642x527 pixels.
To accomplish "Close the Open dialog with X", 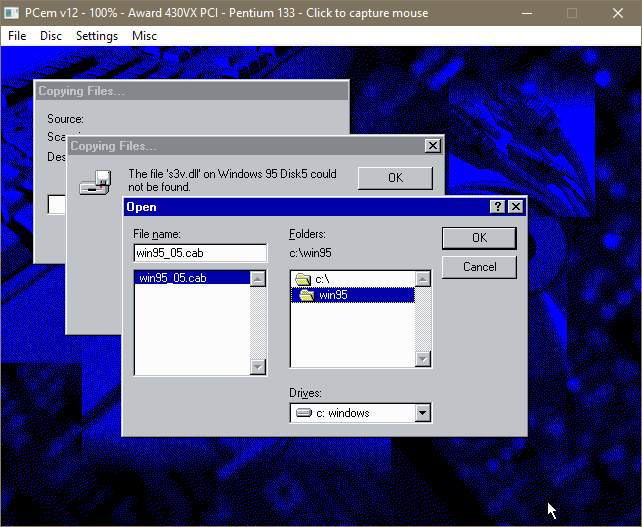I will [x=516, y=207].
